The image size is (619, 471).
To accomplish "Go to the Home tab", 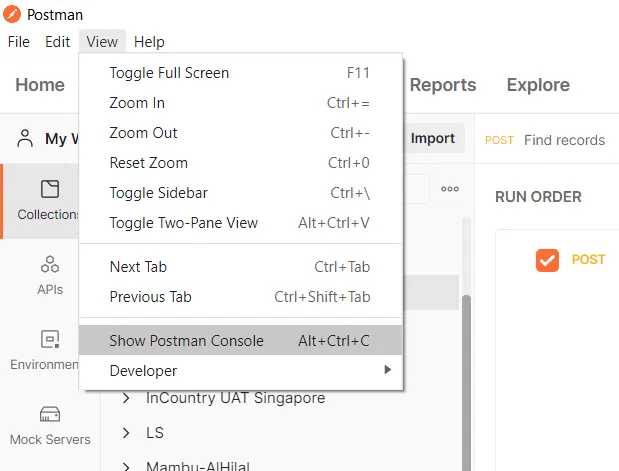I will coord(40,85).
